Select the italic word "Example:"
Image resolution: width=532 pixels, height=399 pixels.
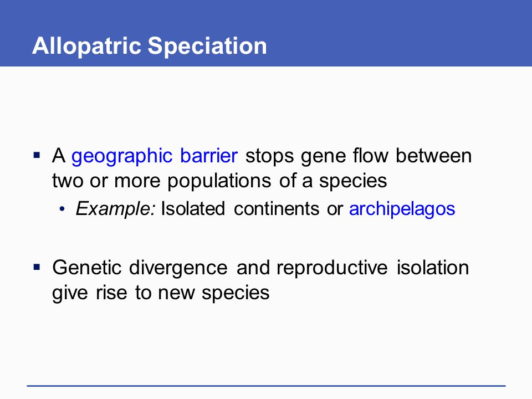(116, 209)
